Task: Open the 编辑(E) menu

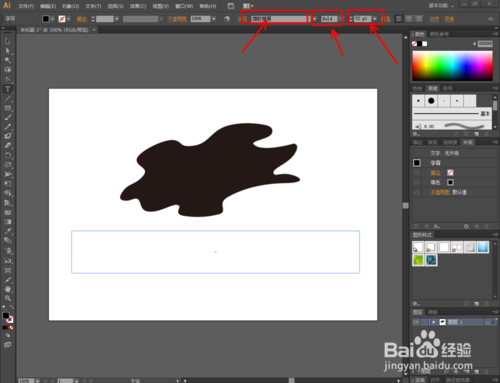Action: point(48,6)
